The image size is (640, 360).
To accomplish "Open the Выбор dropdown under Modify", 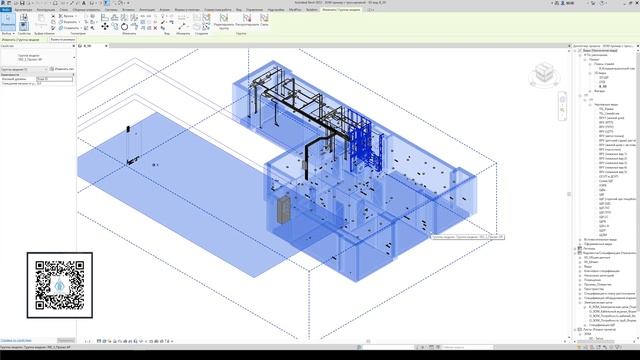I will [8, 33].
